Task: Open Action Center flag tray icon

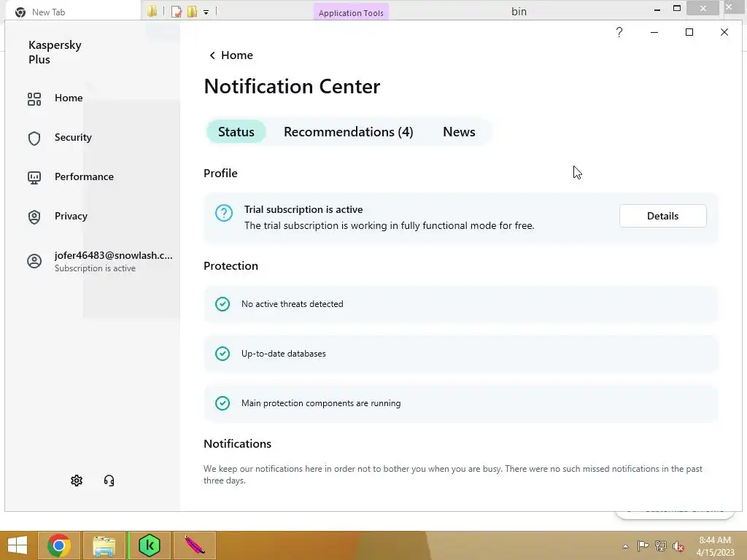Action: click(643, 546)
